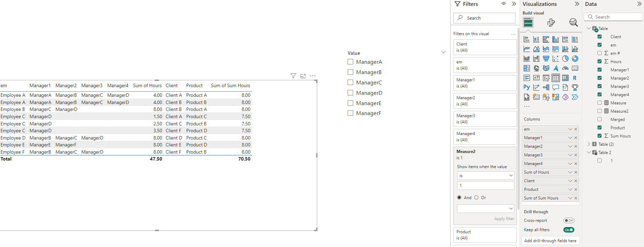Select the Donut chart visual
The image size is (644, 247).
(575, 59)
